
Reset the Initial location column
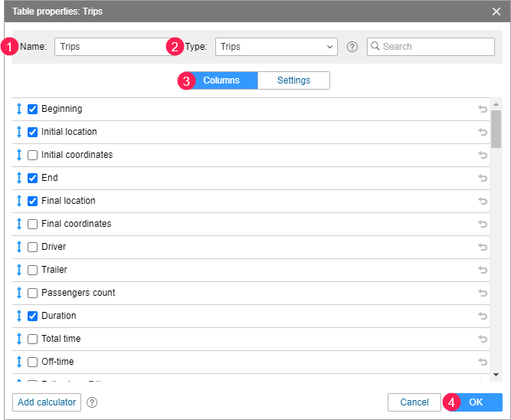(x=483, y=132)
